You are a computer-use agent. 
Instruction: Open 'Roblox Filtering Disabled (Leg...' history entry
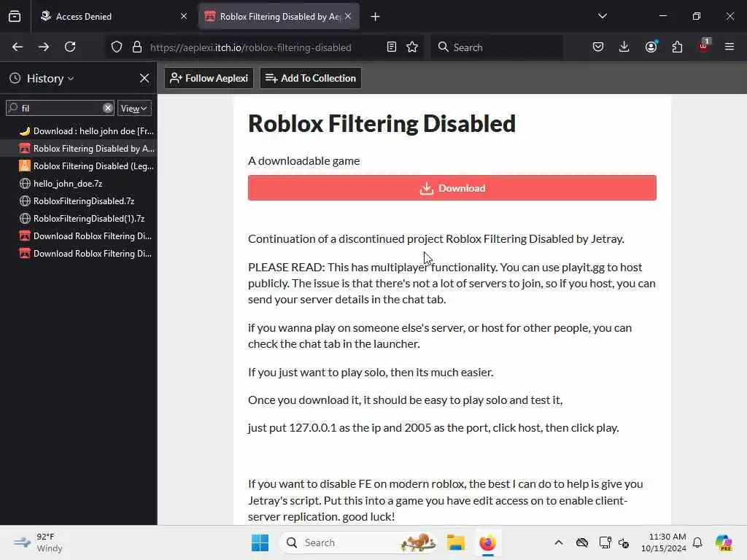[79, 166]
